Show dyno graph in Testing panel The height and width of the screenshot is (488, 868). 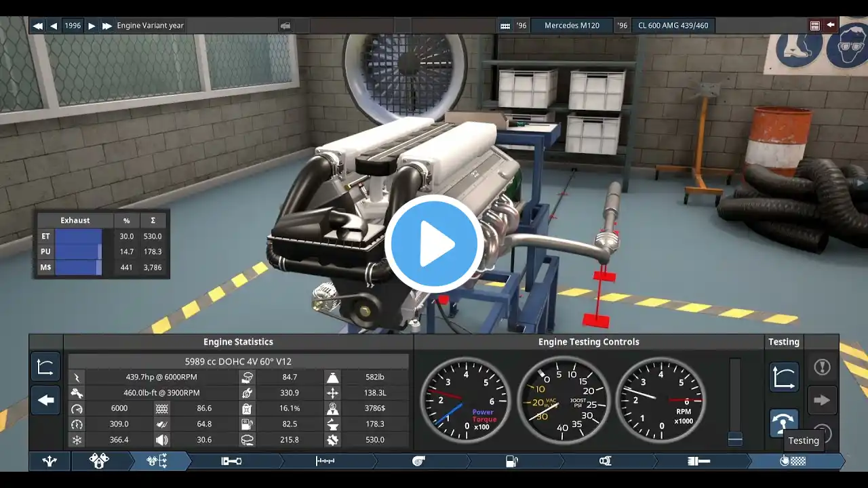point(784,377)
